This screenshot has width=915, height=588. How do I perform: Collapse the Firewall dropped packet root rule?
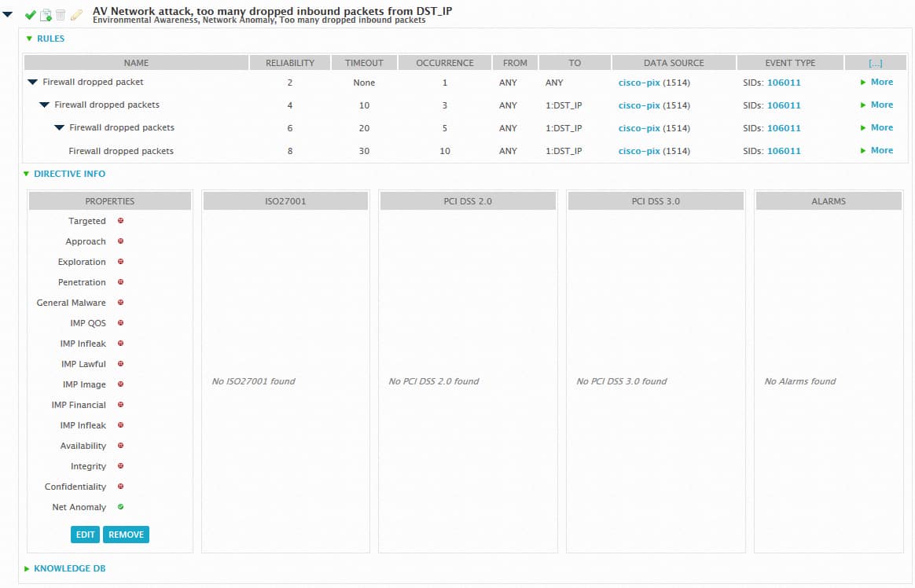coord(33,83)
